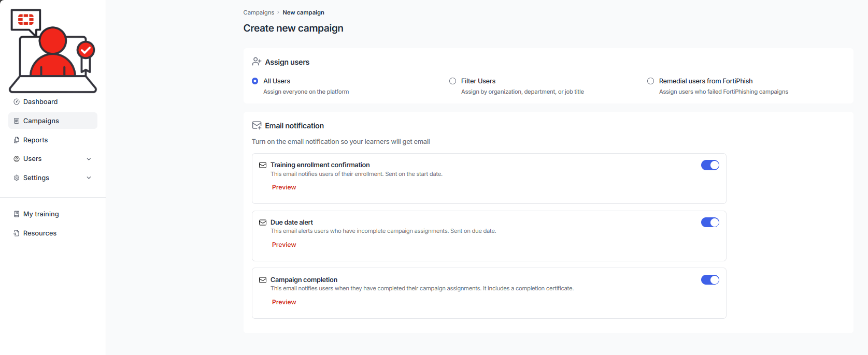Image resolution: width=868 pixels, height=355 pixels.
Task: Click the Email notification section title
Action: (x=294, y=126)
